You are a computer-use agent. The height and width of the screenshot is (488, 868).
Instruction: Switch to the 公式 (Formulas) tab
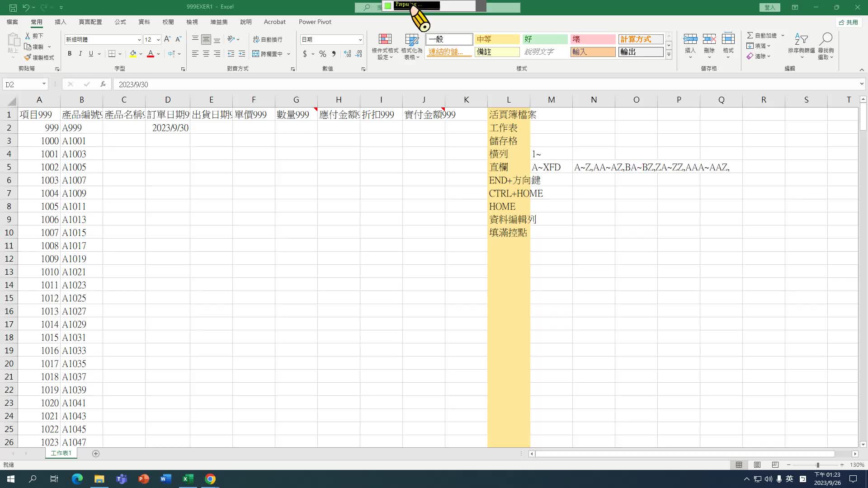(120, 22)
